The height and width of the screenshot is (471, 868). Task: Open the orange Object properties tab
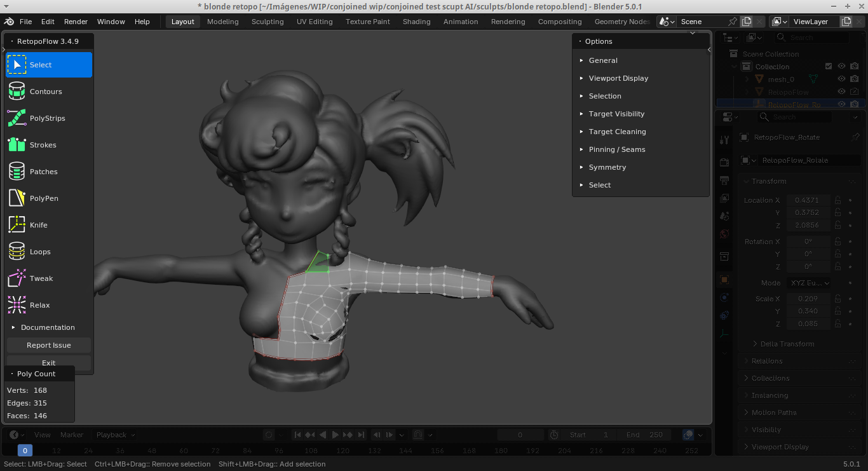pos(724,280)
